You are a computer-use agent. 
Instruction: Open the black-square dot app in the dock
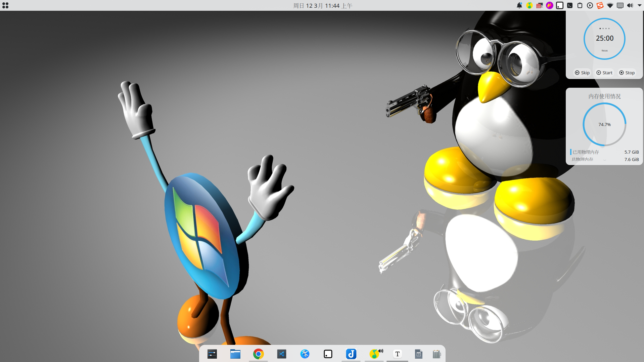coord(328,354)
